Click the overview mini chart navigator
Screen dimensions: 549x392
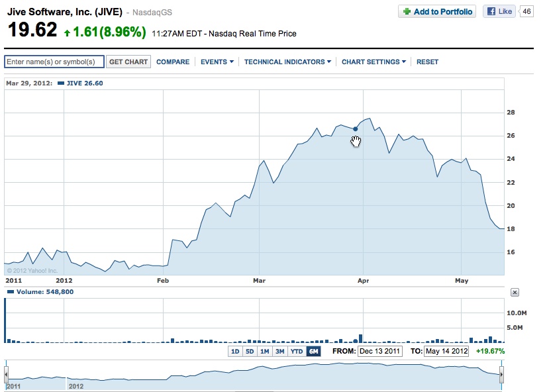[254, 375]
